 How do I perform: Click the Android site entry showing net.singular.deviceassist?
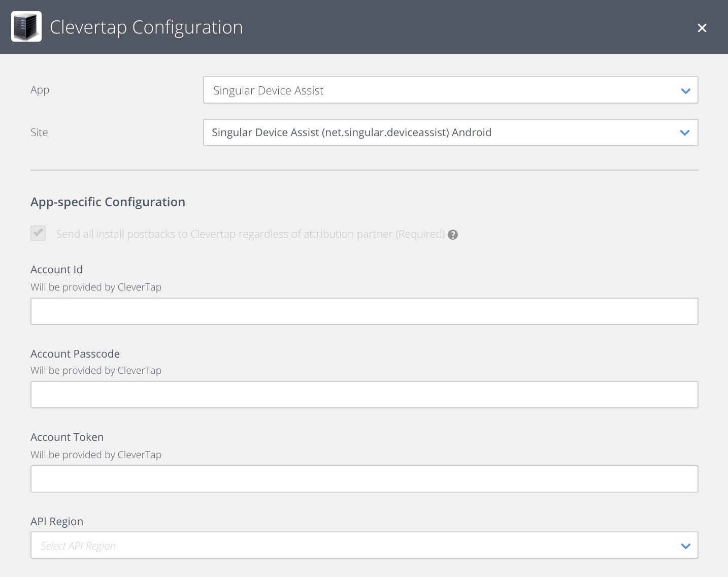coord(351,132)
